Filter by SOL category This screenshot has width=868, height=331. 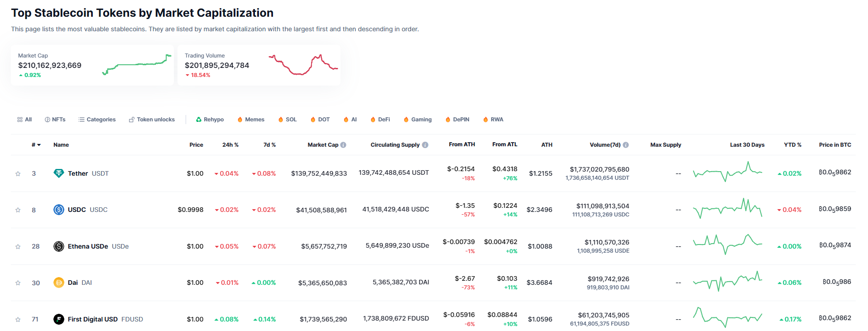(288, 120)
